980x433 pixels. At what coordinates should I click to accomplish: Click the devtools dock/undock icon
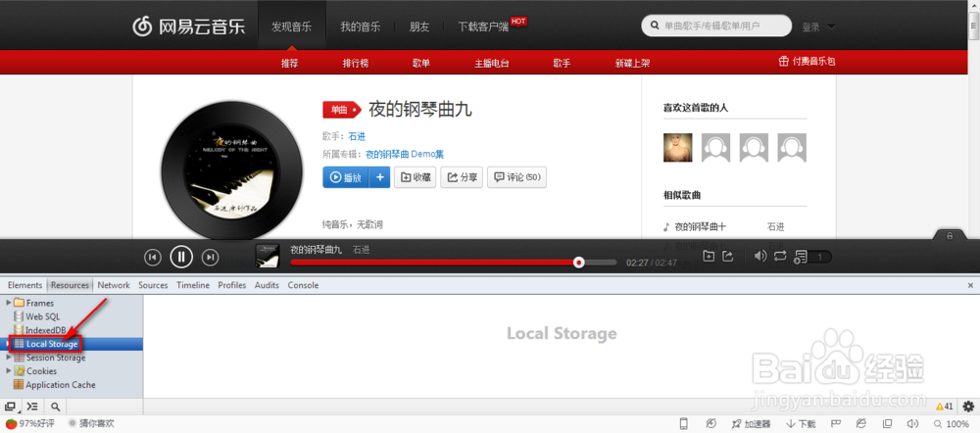point(10,407)
